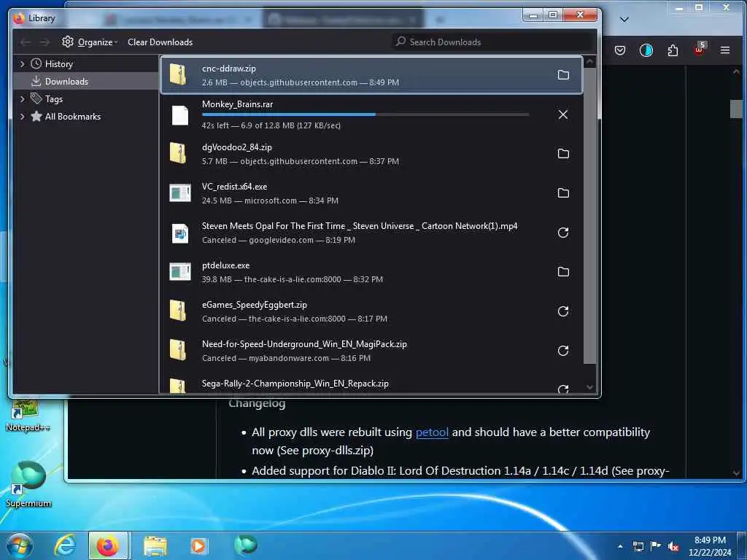Image resolution: width=747 pixels, height=560 pixels.
Task: Open folder containing cnc-ddraw.zip
Action: (563, 75)
